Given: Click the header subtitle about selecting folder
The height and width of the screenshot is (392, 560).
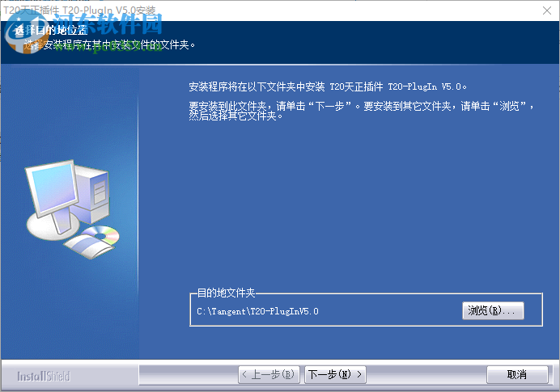Looking at the screenshot, I should pyautogui.click(x=109, y=45).
